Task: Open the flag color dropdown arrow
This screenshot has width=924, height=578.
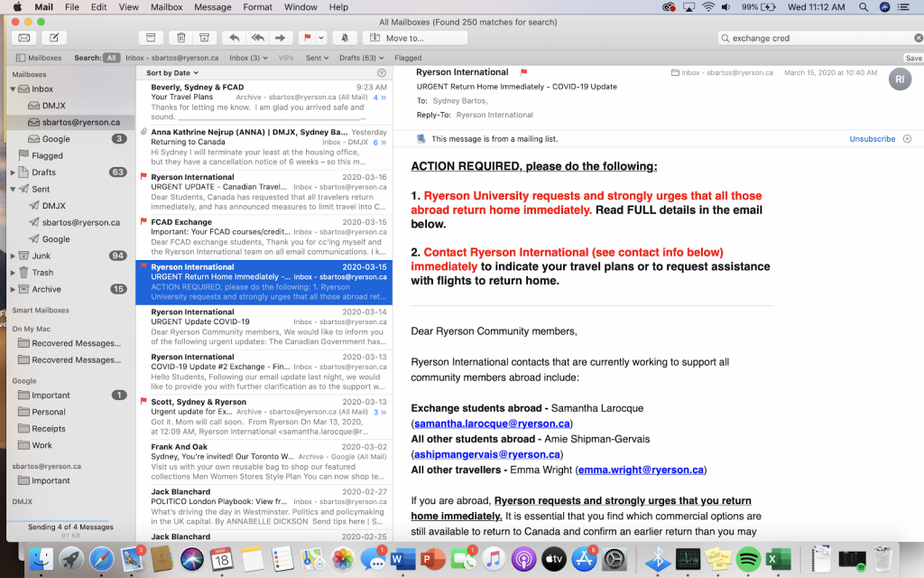Action: (321, 38)
